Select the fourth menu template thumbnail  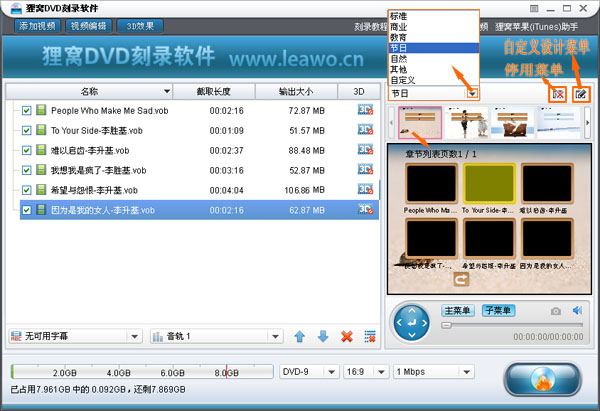(559, 122)
